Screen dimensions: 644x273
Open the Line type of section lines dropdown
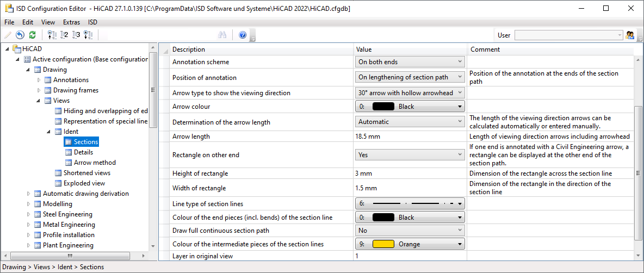point(410,203)
